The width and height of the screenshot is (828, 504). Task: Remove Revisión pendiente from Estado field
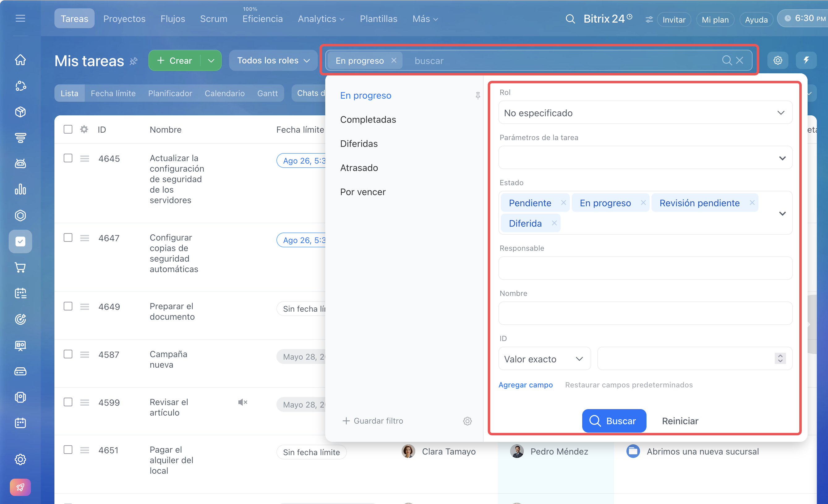tap(752, 203)
